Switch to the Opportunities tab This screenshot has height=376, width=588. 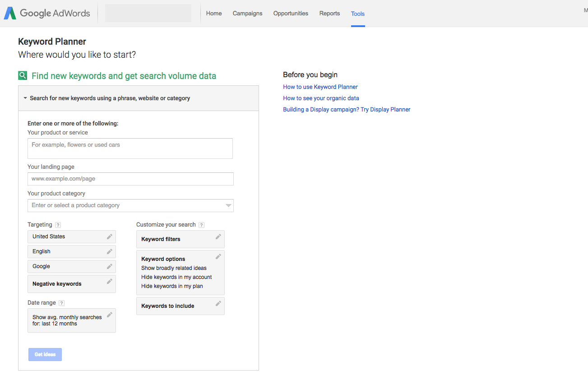pyautogui.click(x=291, y=14)
